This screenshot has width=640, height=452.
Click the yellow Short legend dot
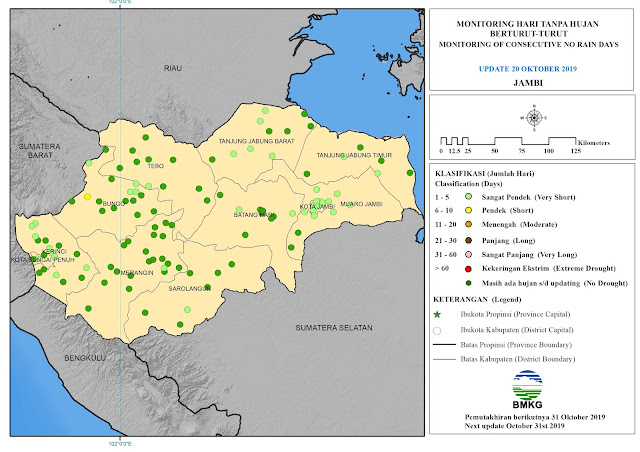(468, 210)
